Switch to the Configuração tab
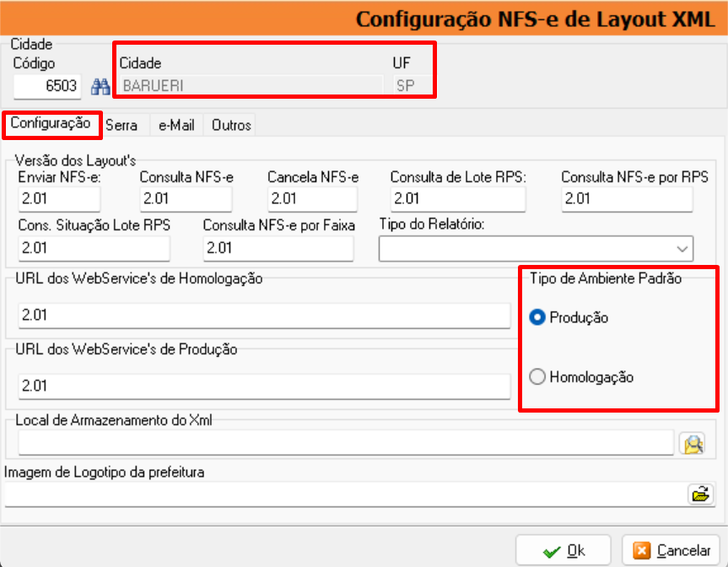This screenshot has height=567, width=728. [x=51, y=123]
